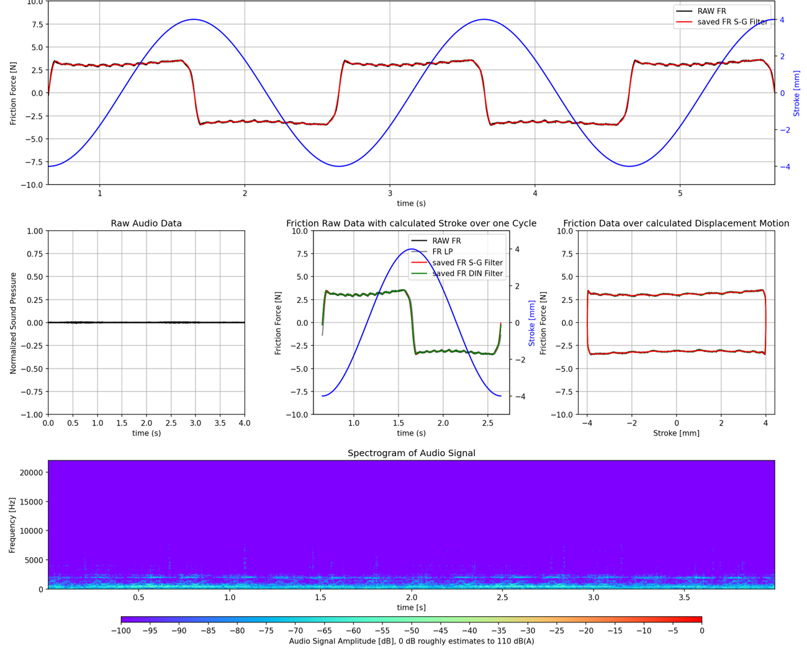Click the "Spectrogram of Audio Signal" title
This screenshot has width=807, height=672.
(x=412, y=453)
